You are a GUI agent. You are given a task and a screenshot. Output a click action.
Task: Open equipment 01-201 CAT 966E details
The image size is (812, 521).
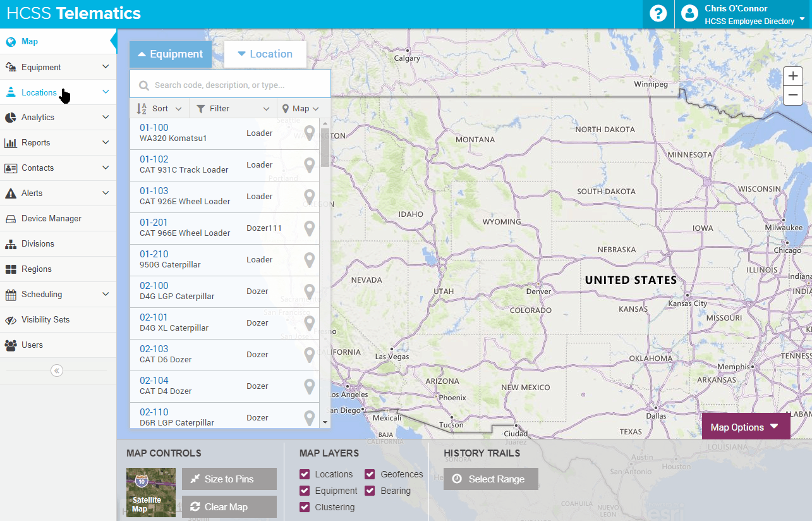(154, 227)
